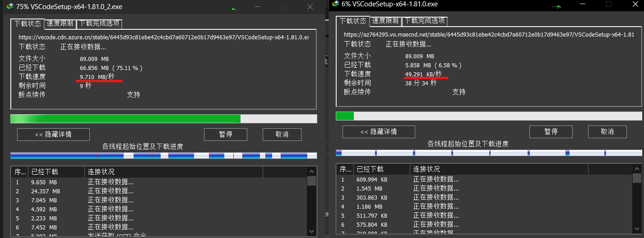Open 速度限制 tab in 75% window
Image resolution: width=644 pixels, height=238 pixels.
(x=60, y=23)
